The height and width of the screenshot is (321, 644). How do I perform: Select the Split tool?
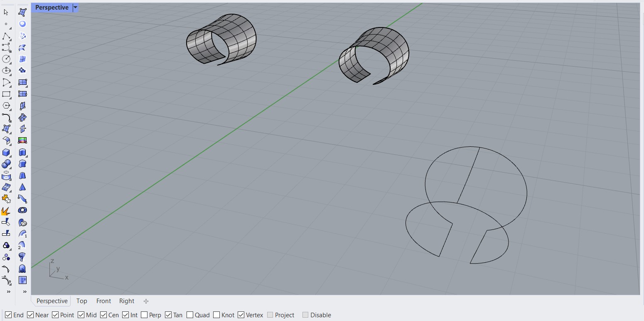[6, 234]
